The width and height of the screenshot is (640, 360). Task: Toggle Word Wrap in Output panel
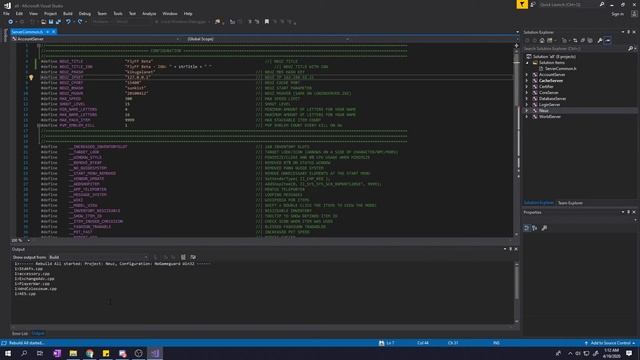(x=193, y=257)
